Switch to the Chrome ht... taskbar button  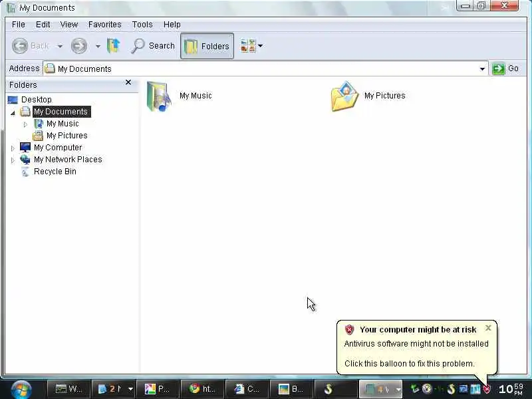pos(202,389)
